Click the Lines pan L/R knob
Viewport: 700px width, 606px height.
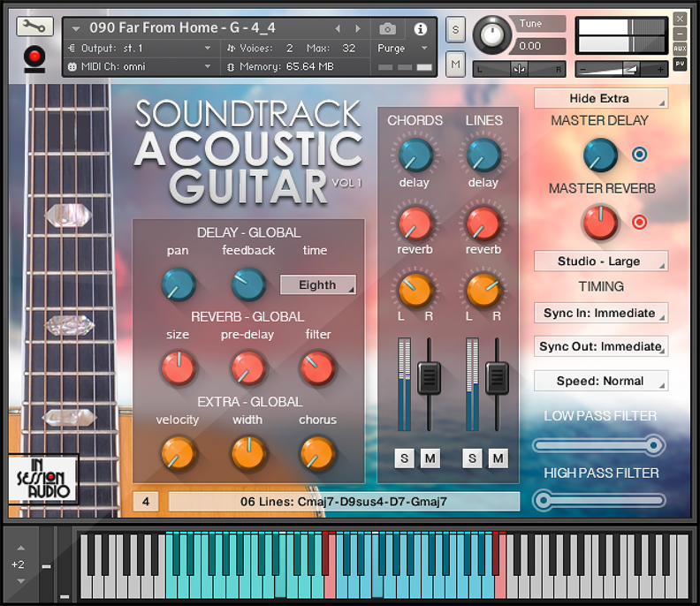pos(483,291)
